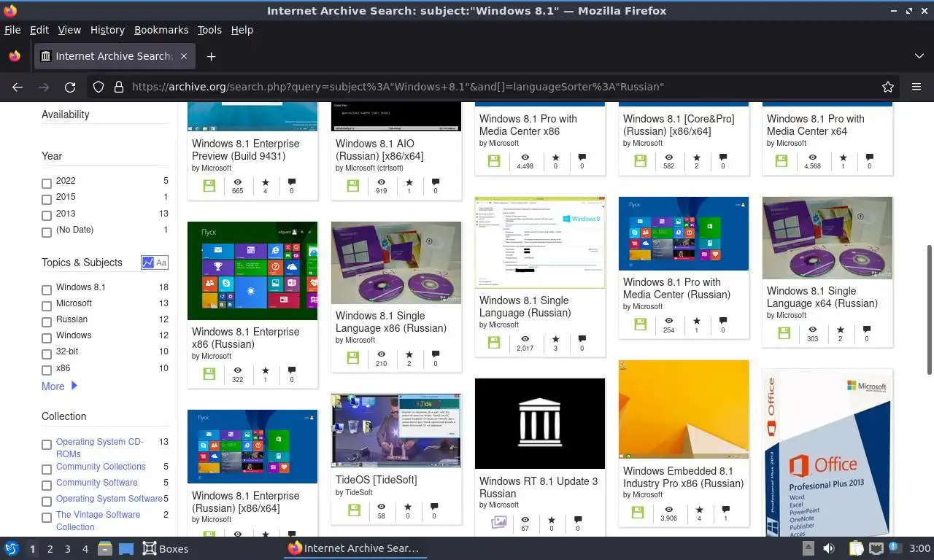Open the Firefox hamburger application menu
The height and width of the screenshot is (560, 934).
coord(916,87)
